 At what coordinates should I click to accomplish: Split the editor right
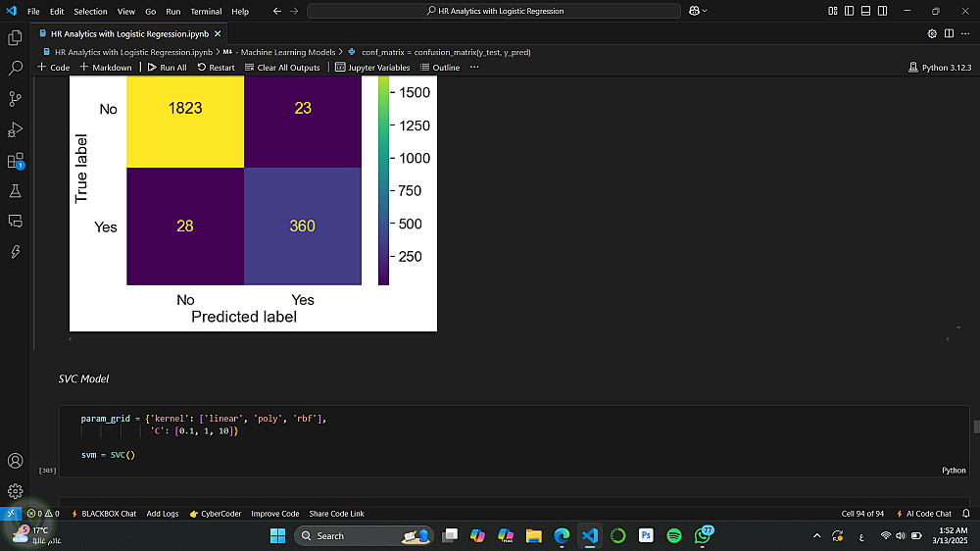949,33
